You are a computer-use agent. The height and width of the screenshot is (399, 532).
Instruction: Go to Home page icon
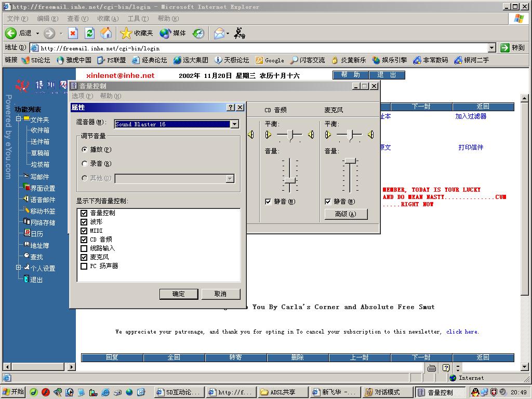coord(106,33)
